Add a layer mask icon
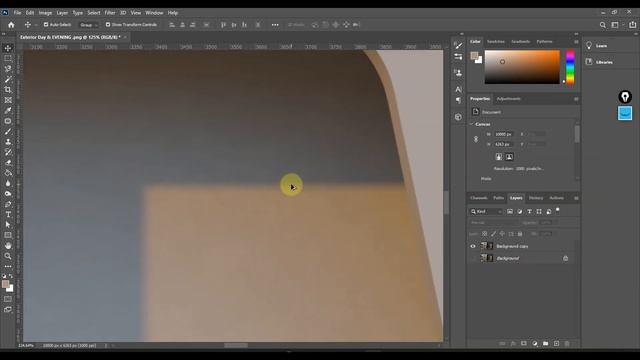The height and width of the screenshot is (360, 640). (524, 344)
